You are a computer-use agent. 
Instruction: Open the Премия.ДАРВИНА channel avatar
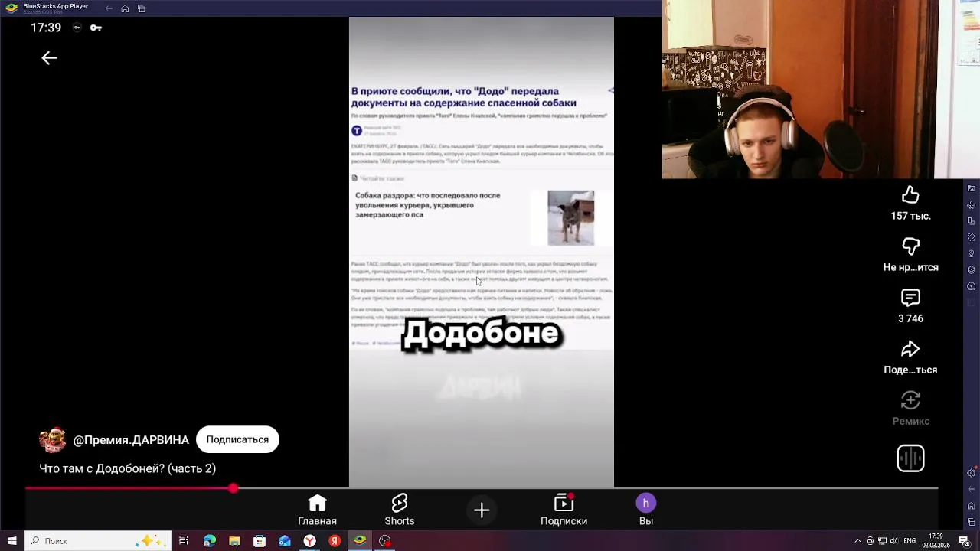click(52, 439)
